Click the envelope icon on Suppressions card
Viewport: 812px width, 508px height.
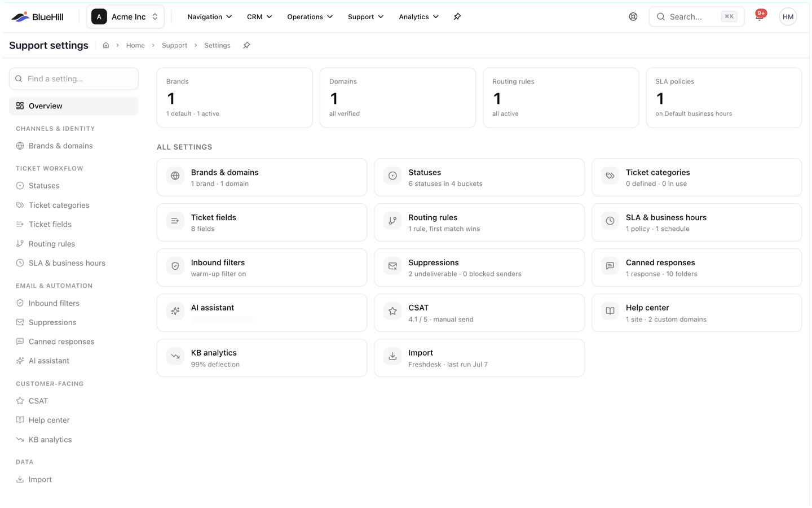tap(393, 266)
